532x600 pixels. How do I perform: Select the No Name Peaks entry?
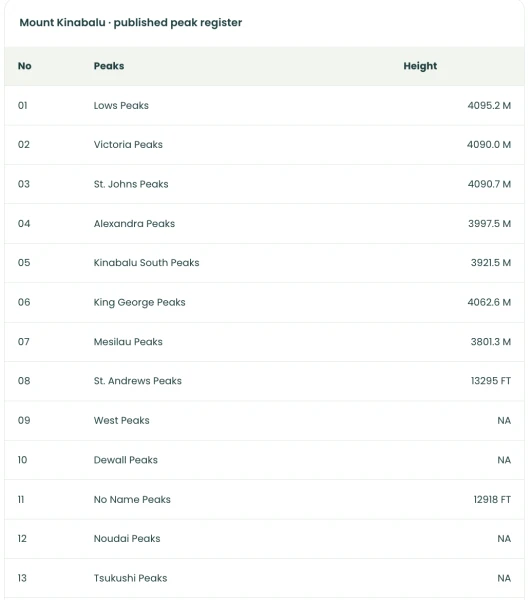tap(132, 499)
